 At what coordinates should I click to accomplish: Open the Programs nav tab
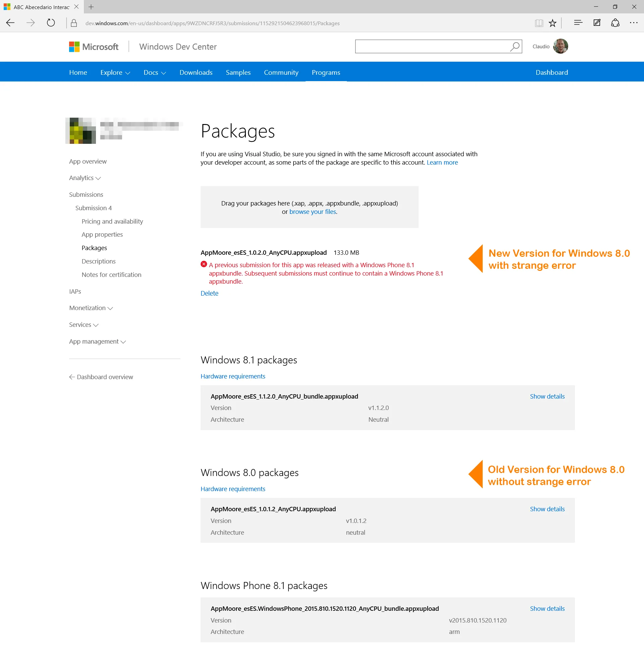tap(326, 72)
